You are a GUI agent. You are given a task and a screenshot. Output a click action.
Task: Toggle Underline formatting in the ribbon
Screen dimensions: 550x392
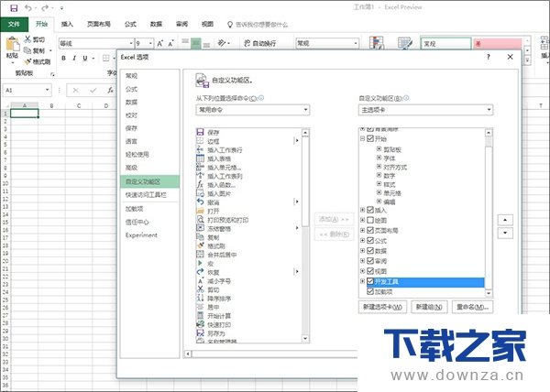point(85,58)
